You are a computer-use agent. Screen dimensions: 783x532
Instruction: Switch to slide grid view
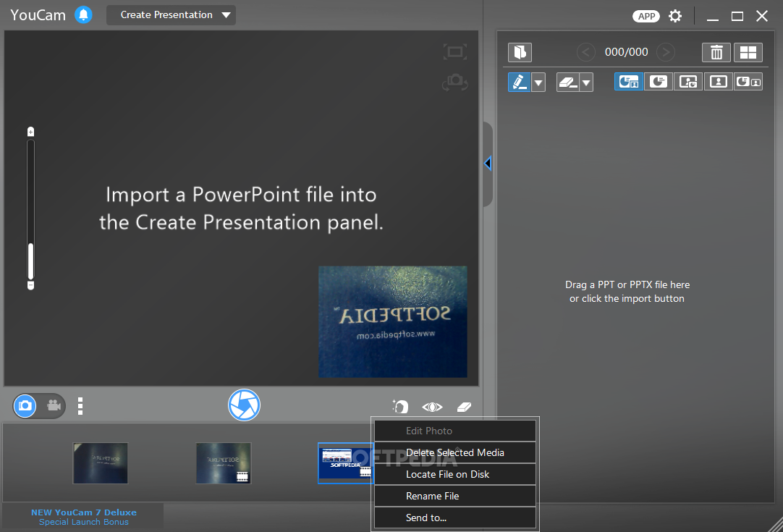coord(748,52)
